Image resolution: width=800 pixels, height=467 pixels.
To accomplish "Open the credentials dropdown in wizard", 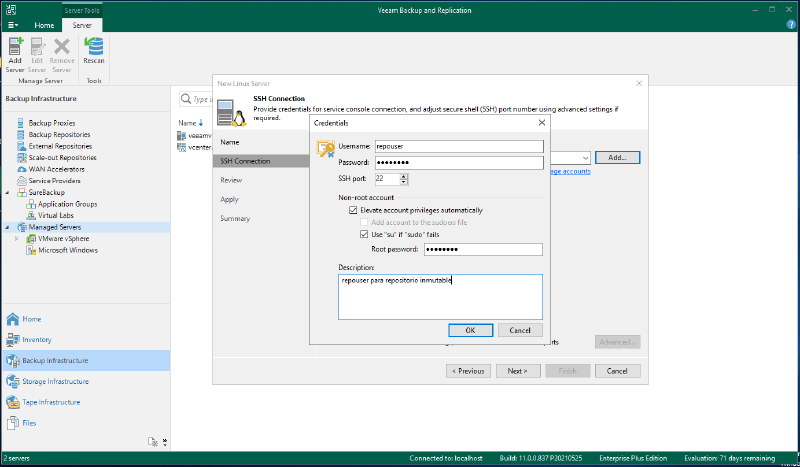I will tap(585, 158).
